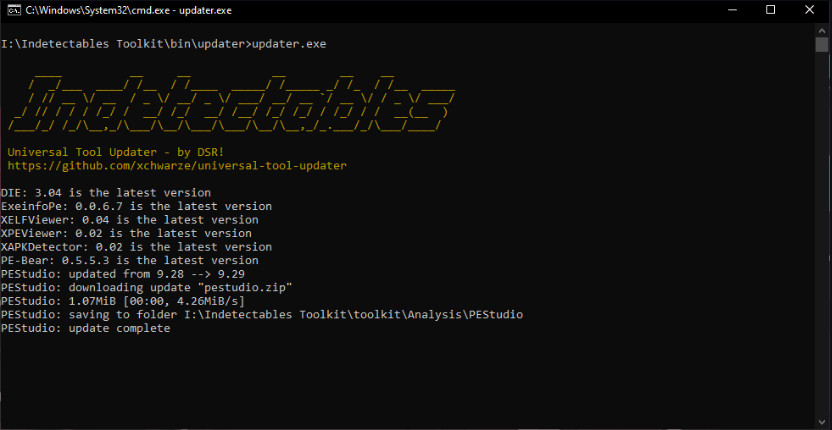The height and width of the screenshot is (430, 832).
Task: Click the PE-Bear 0.5.5.3 output line
Action: click(130, 261)
